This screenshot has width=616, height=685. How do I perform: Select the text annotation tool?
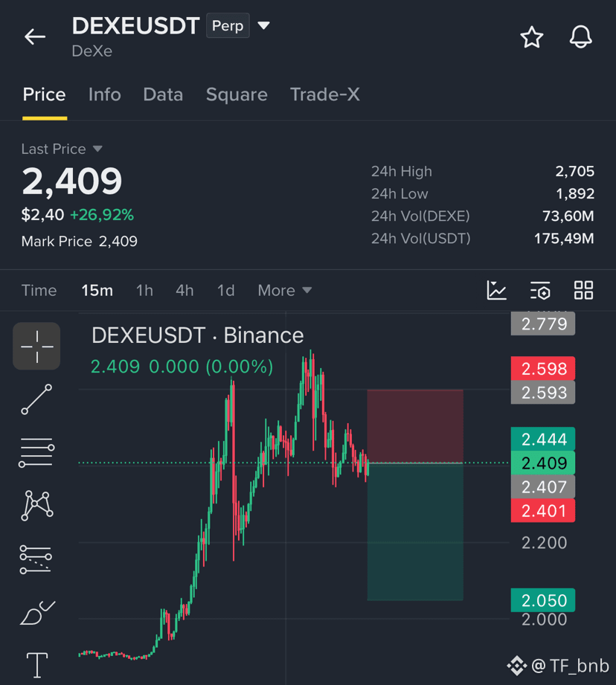(x=37, y=665)
